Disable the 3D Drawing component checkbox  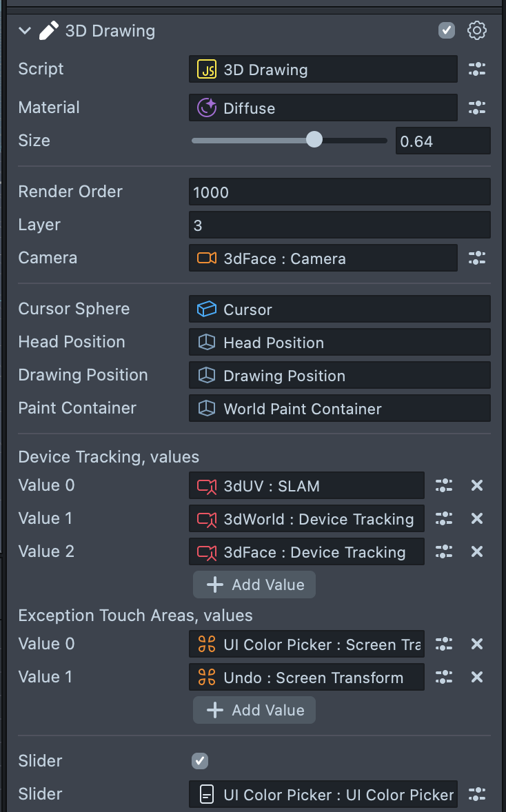(447, 30)
